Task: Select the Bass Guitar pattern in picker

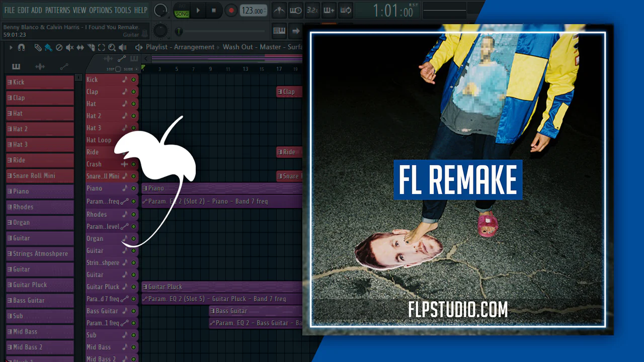Action: tap(40, 300)
